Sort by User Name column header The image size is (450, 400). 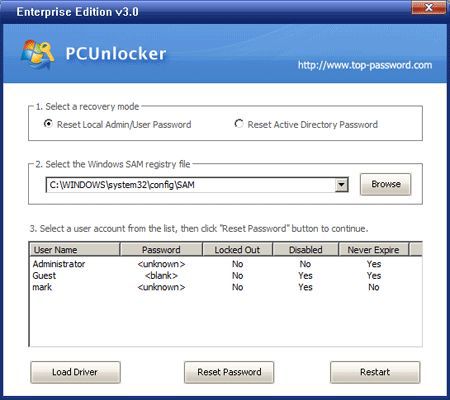pyautogui.click(x=75, y=250)
